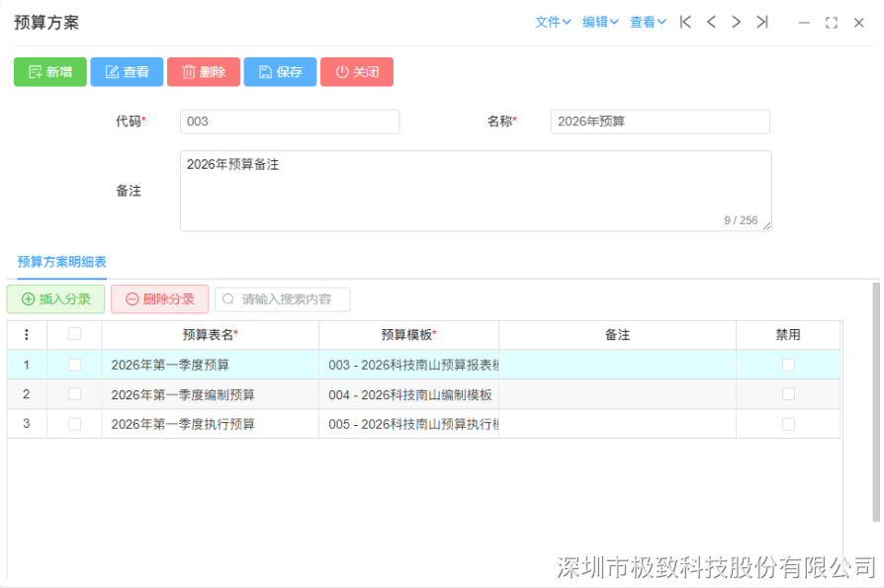
Task: Select cell 2026年第一季度编制预算
Action: tap(211, 394)
